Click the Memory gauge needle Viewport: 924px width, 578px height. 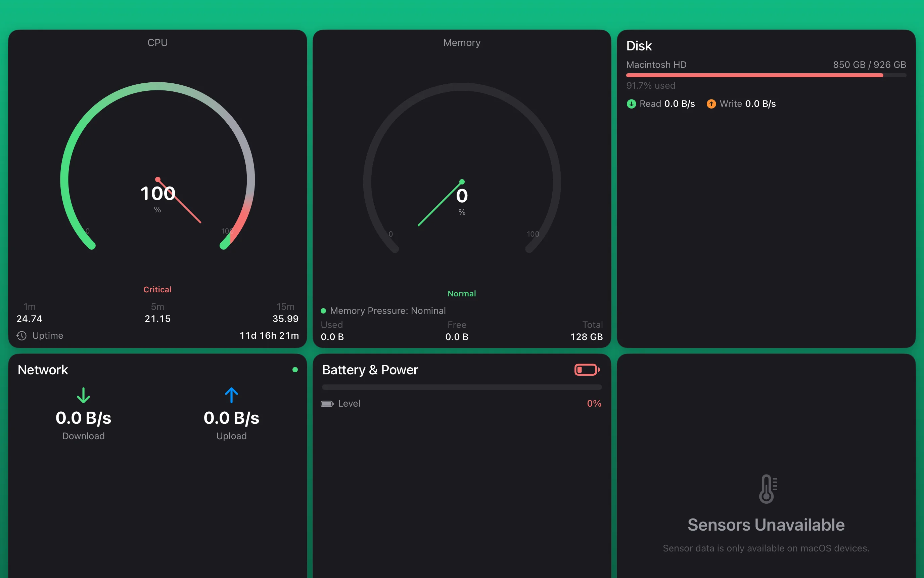(x=440, y=203)
